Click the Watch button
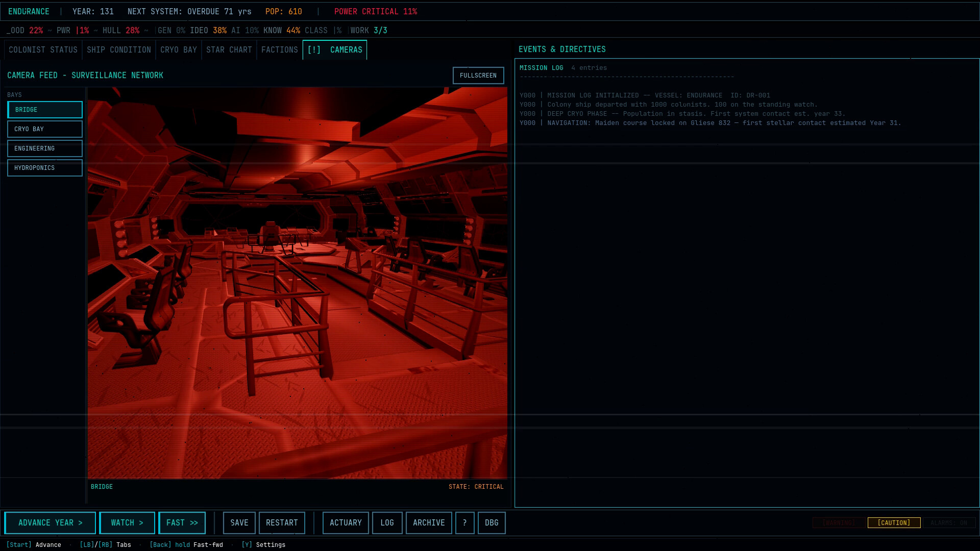This screenshot has height=551, width=980. 127,523
